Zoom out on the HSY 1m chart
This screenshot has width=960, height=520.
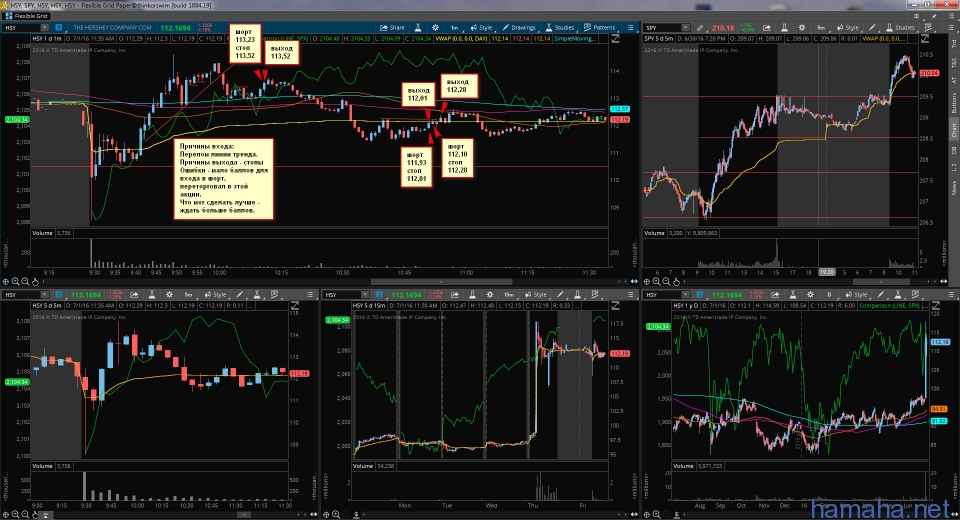click(25, 282)
